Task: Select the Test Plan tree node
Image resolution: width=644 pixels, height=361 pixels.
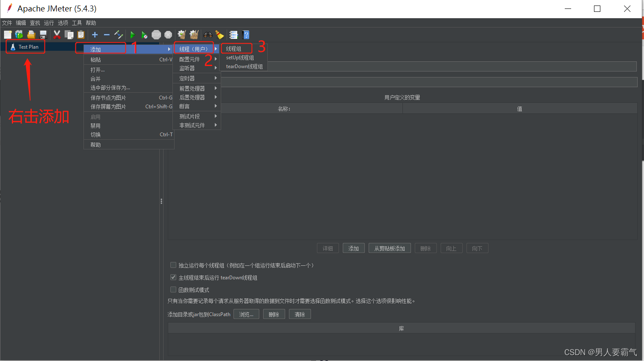Action: coord(28,47)
